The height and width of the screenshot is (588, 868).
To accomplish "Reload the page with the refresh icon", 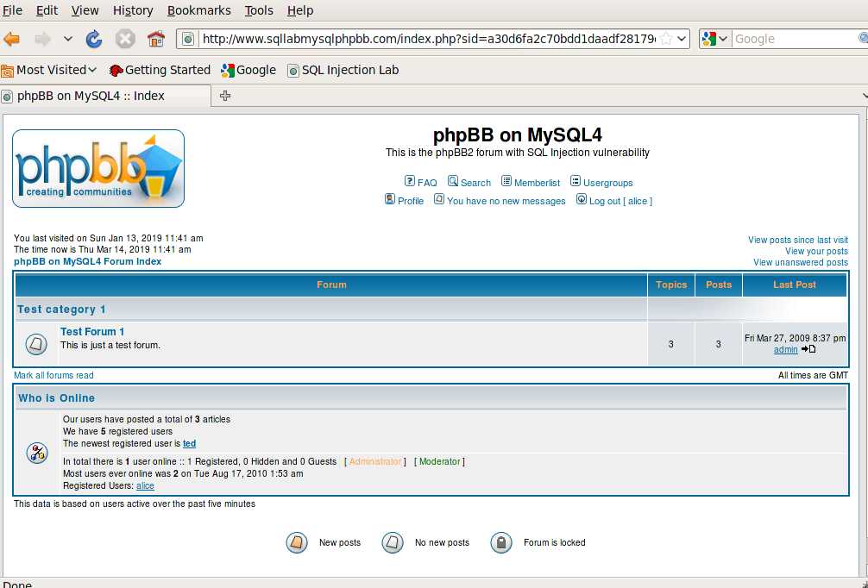I will (94, 39).
